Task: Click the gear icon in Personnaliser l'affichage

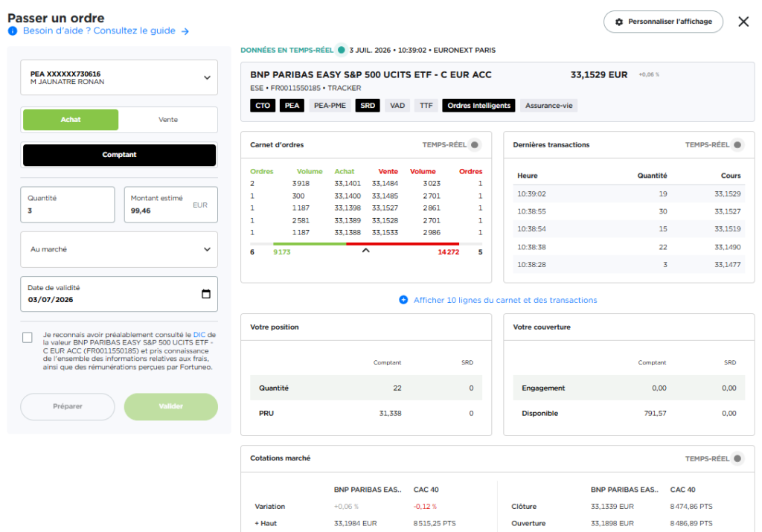Action: 618,22
